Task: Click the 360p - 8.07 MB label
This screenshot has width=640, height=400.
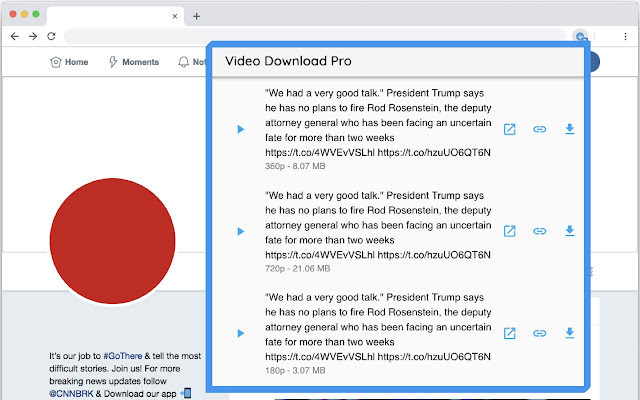Action: [295, 166]
